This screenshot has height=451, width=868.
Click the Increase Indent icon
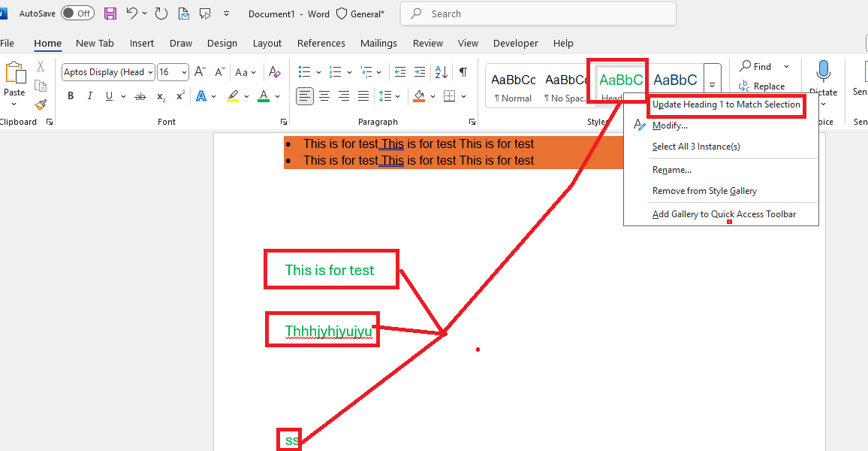coord(420,72)
